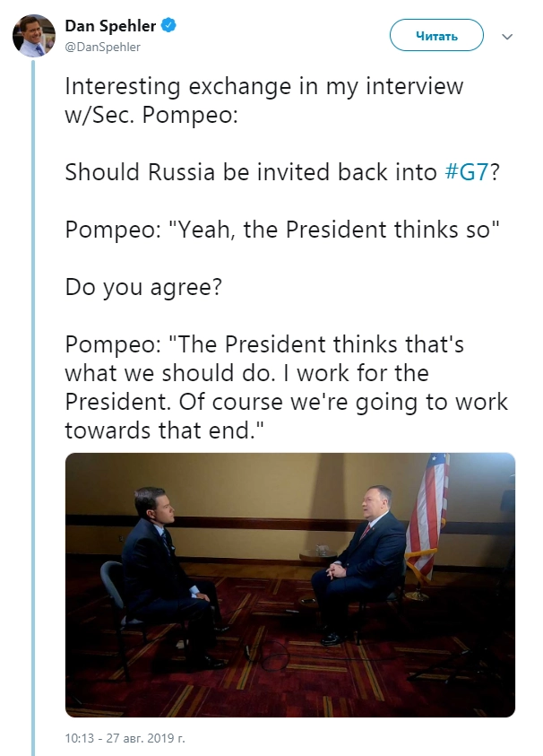
Task: Click the @DanSpehler handle
Action: (x=103, y=46)
